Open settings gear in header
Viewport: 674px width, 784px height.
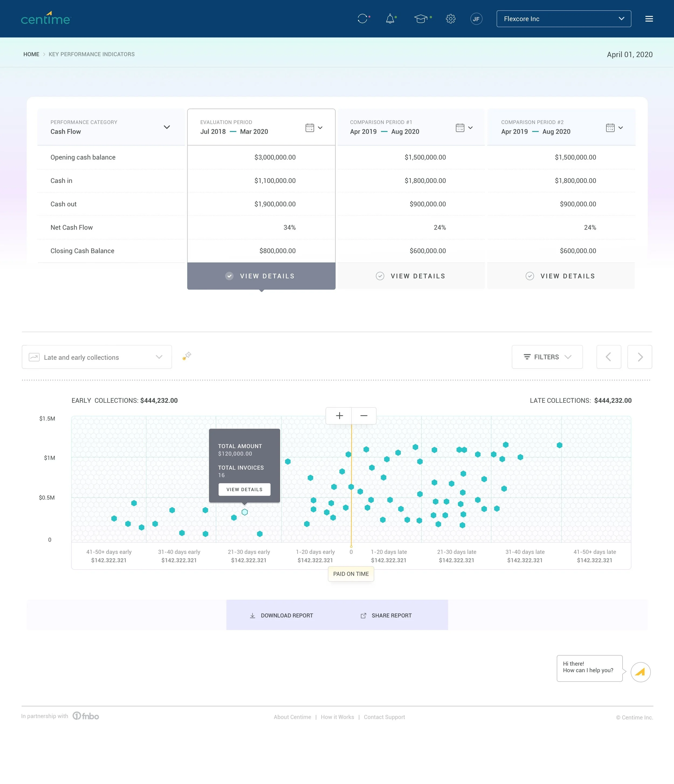pyautogui.click(x=451, y=19)
